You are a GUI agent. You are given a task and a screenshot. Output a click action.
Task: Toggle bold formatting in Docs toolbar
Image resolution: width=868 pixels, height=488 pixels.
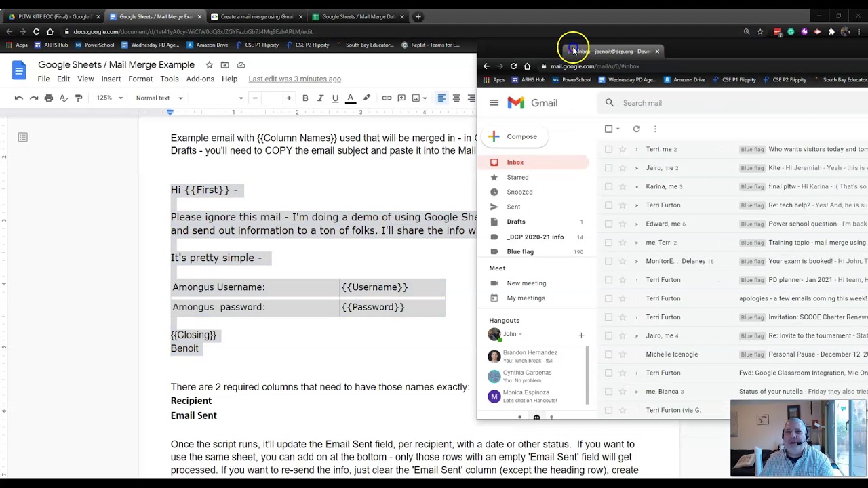pos(305,98)
